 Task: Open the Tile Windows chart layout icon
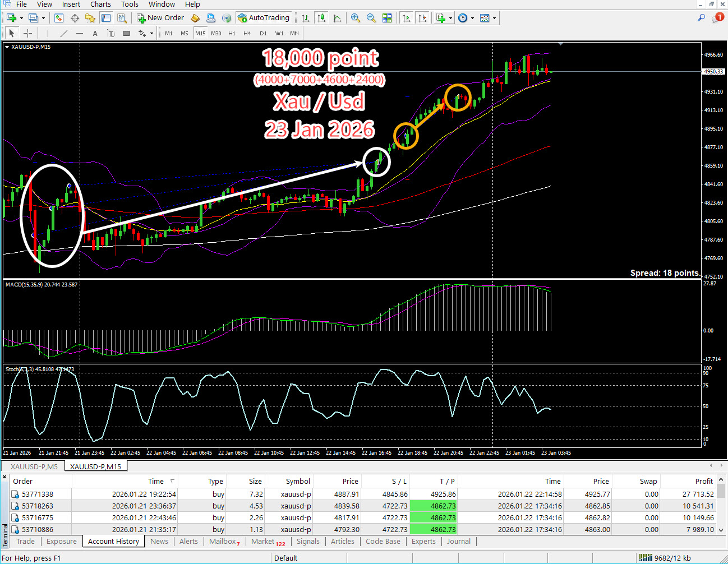click(x=387, y=18)
